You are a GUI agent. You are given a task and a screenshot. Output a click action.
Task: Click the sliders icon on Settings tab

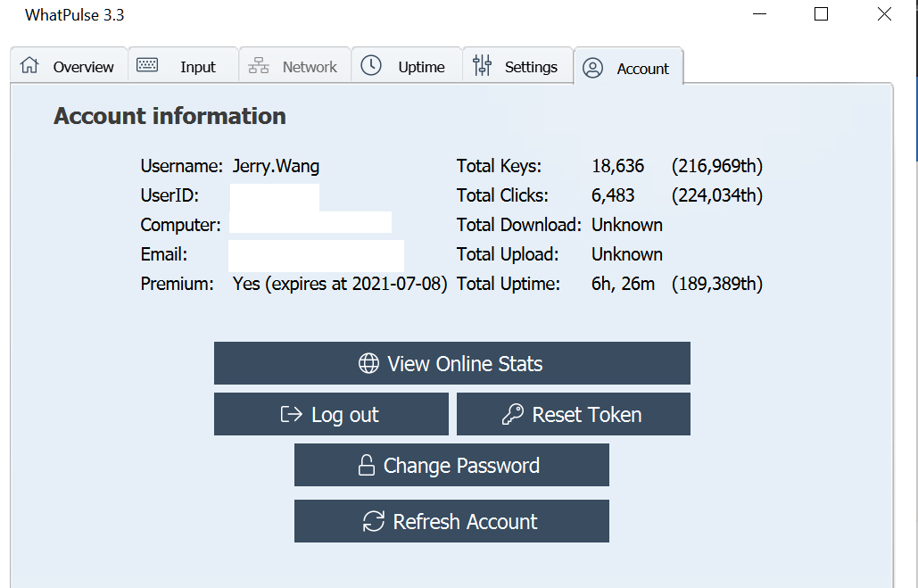pyautogui.click(x=483, y=65)
